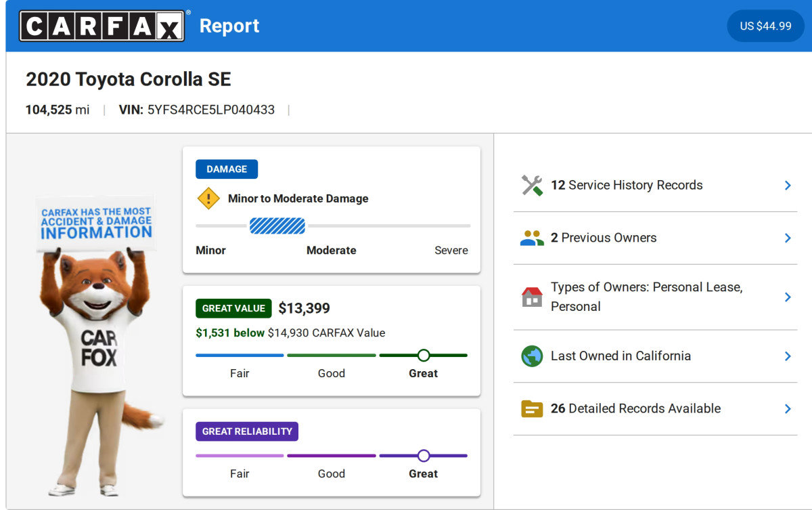
Task: Click the GREAT RELIABILITY badge
Action: click(247, 431)
